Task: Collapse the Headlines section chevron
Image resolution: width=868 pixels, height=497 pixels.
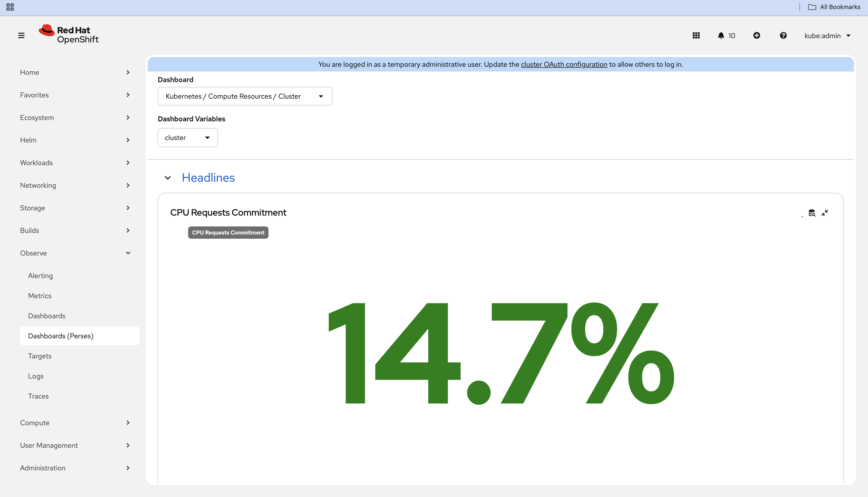Action: pyautogui.click(x=168, y=178)
